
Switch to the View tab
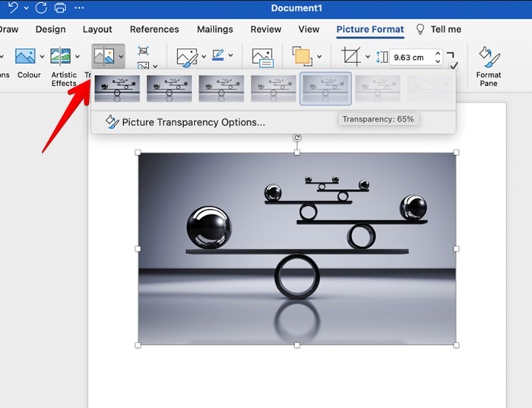pos(309,29)
